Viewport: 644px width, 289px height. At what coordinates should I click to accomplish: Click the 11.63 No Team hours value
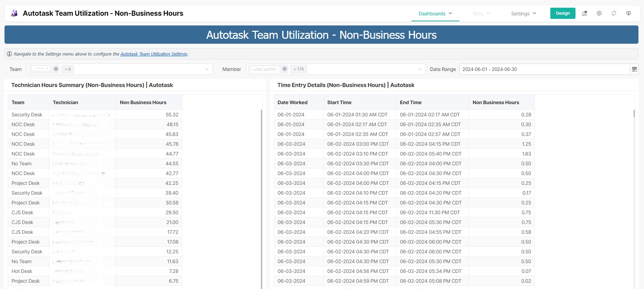coord(149,261)
